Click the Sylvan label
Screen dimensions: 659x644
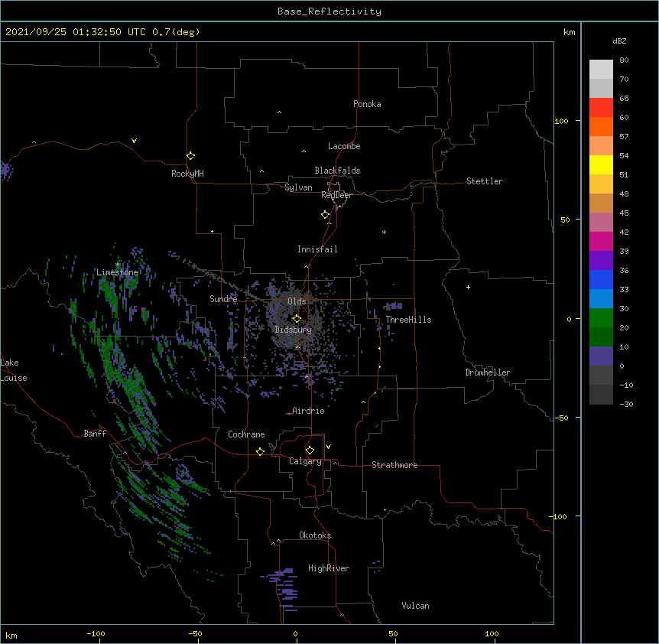click(298, 187)
